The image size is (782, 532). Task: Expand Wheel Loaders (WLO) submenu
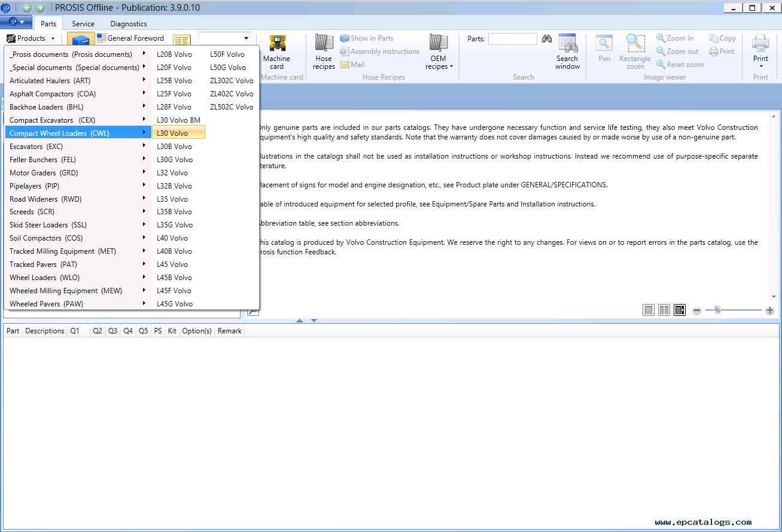[78, 278]
